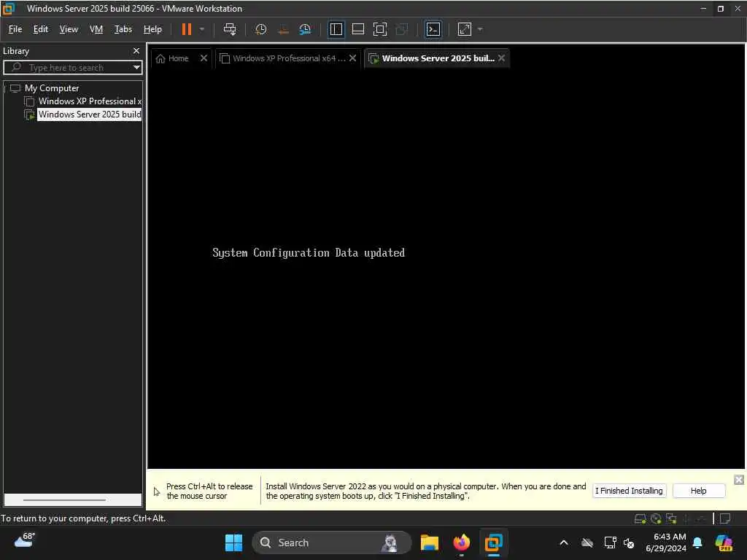The height and width of the screenshot is (560, 747).
Task: Click the Revert to snapshot icon
Action: (x=283, y=29)
